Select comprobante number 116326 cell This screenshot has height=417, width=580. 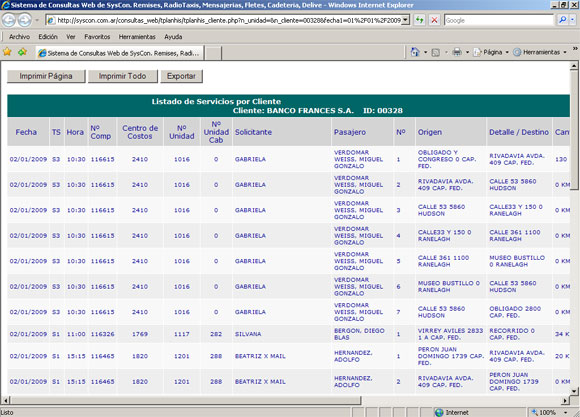click(102, 334)
